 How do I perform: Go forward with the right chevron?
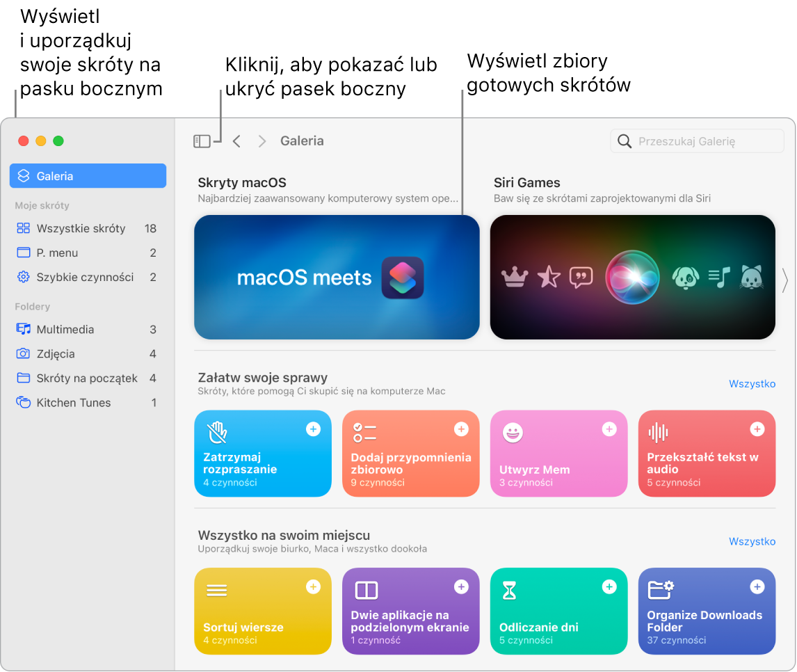(x=262, y=141)
